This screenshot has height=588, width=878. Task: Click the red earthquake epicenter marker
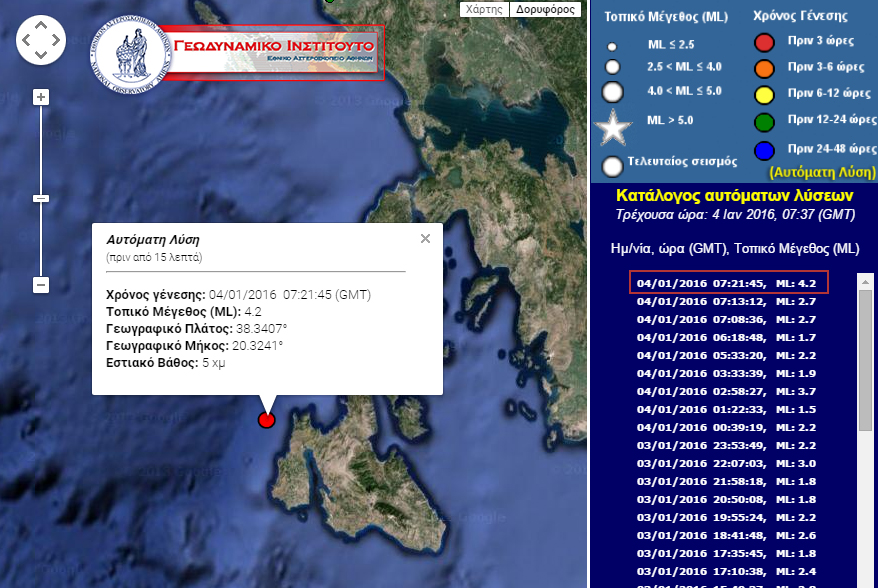266,420
